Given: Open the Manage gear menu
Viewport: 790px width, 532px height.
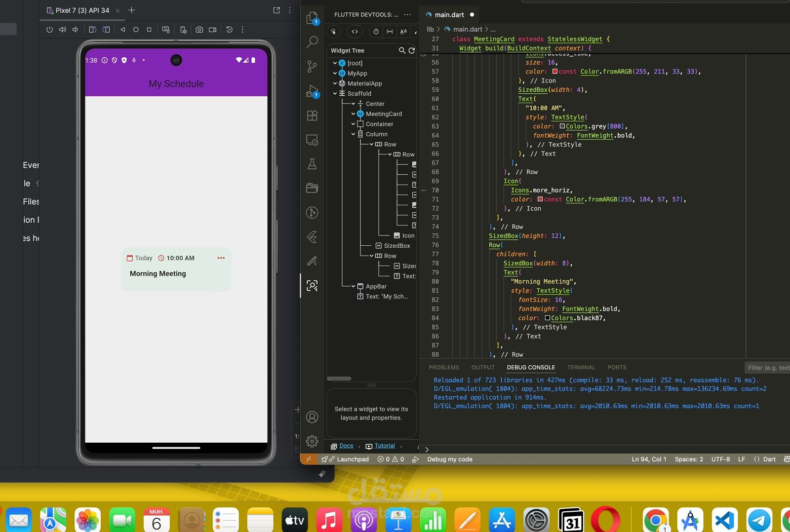Looking at the screenshot, I should point(313,441).
